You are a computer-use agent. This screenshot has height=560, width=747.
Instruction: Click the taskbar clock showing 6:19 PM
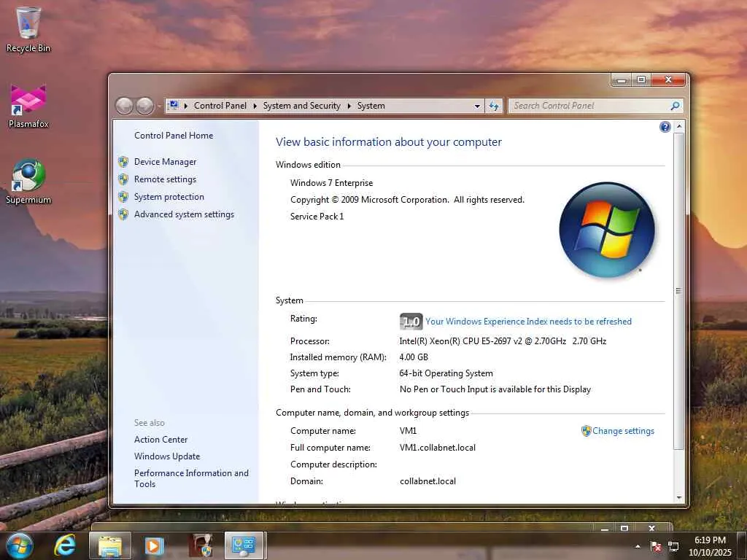coord(710,545)
